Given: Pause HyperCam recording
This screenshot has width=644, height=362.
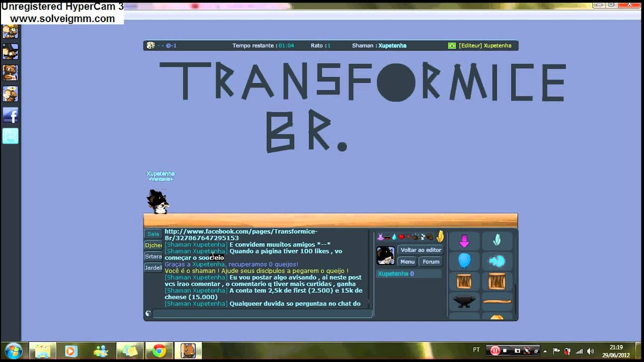Looking at the screenshot, I should click(495, 350).
